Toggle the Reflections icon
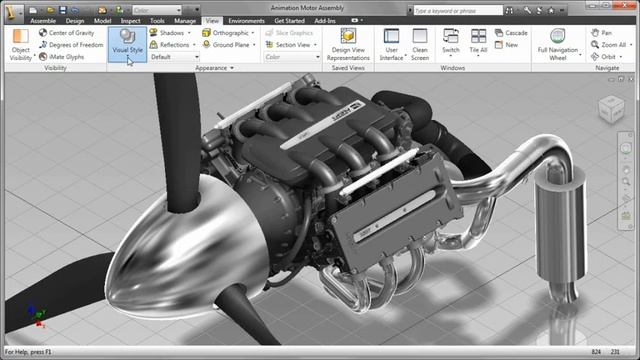 pos(154,44)
